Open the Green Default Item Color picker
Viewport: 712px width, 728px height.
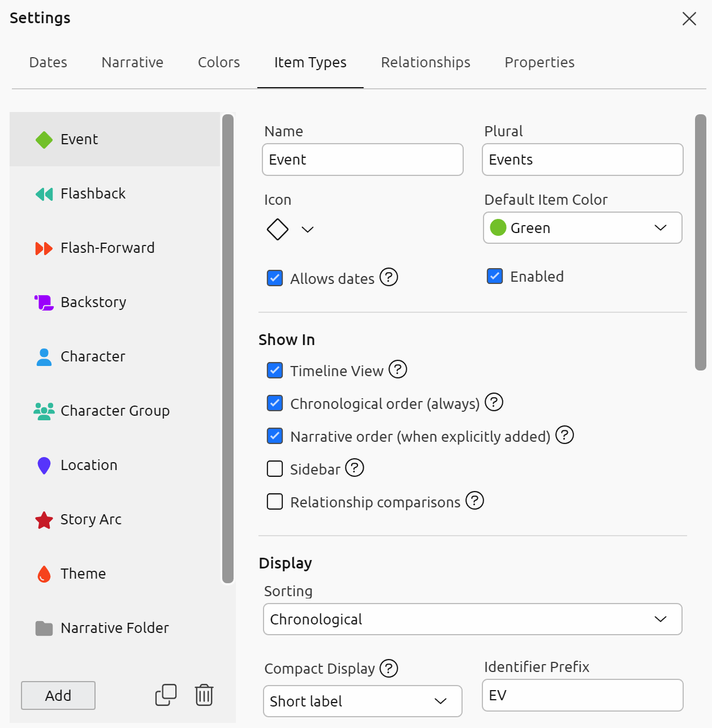click(x=582, y=228)
